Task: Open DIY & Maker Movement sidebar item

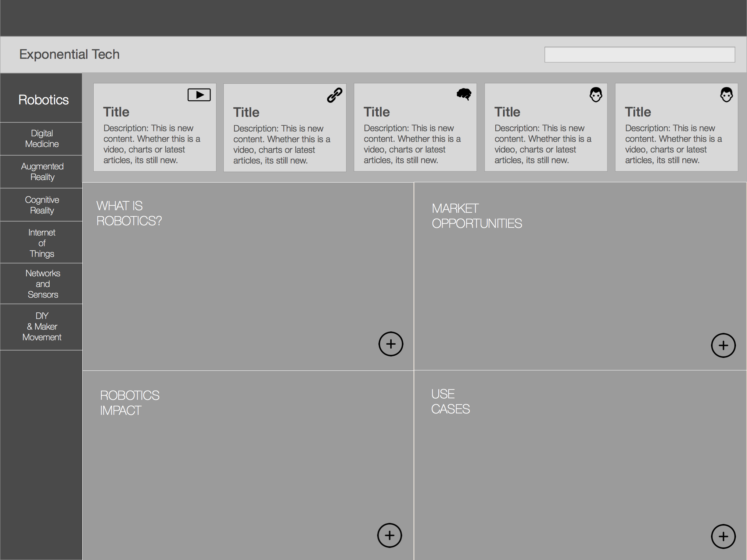Action: (41, 326)
